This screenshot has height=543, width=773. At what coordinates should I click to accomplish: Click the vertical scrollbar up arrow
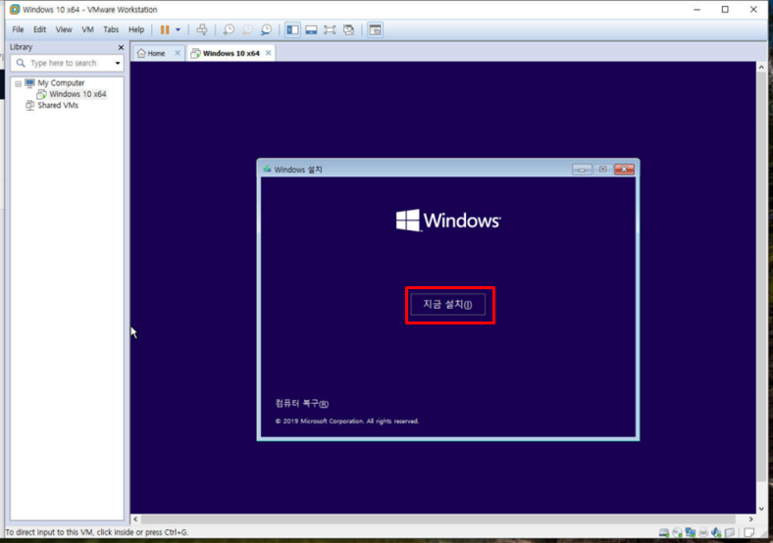click(x=762, y=67)
